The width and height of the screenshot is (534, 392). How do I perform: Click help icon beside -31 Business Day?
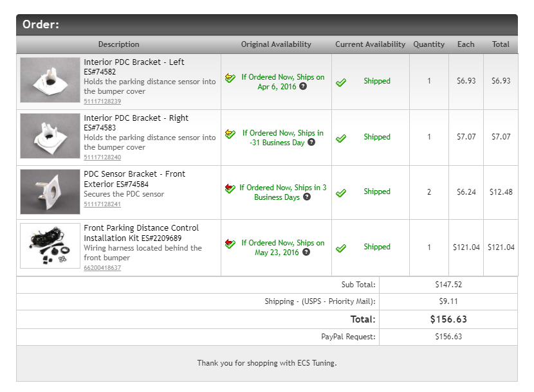pyautogui.click(x=311, y=142)
